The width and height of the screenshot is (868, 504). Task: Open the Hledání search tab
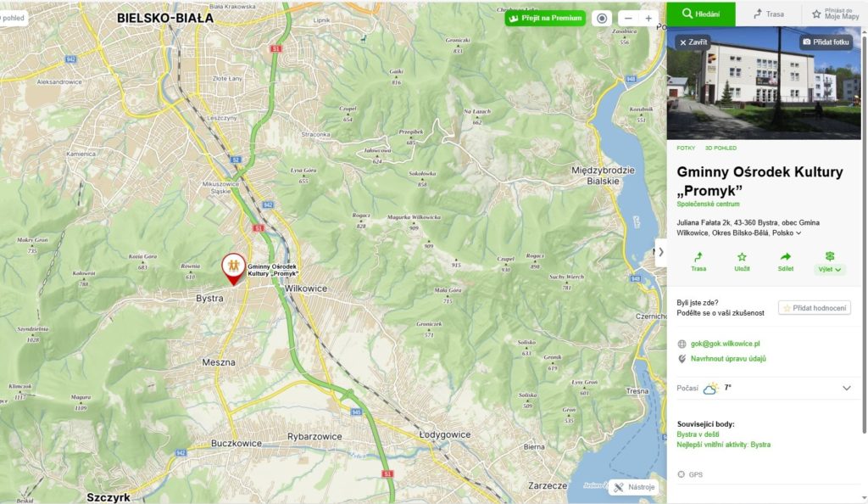701,14
